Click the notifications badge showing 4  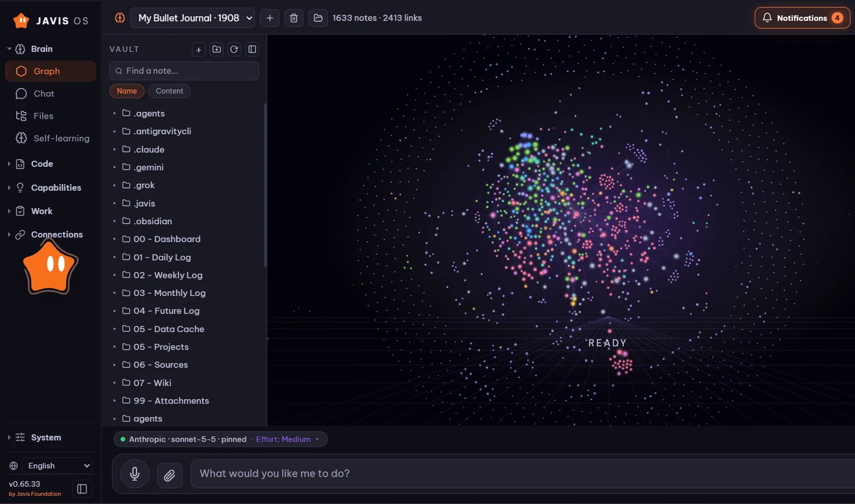point(837,18)
